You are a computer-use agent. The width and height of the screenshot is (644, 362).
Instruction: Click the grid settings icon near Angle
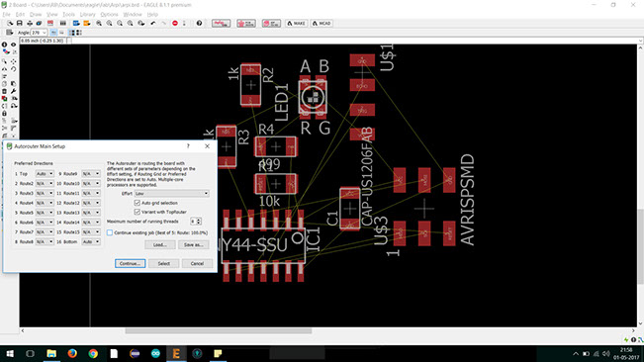pyautogui.click(x=9, y=33)
